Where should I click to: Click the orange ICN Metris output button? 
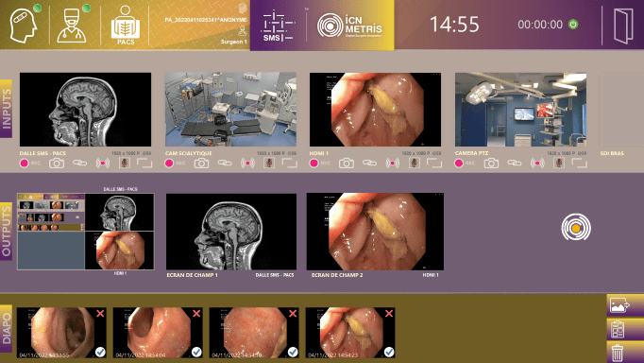[x=576, y=227]
